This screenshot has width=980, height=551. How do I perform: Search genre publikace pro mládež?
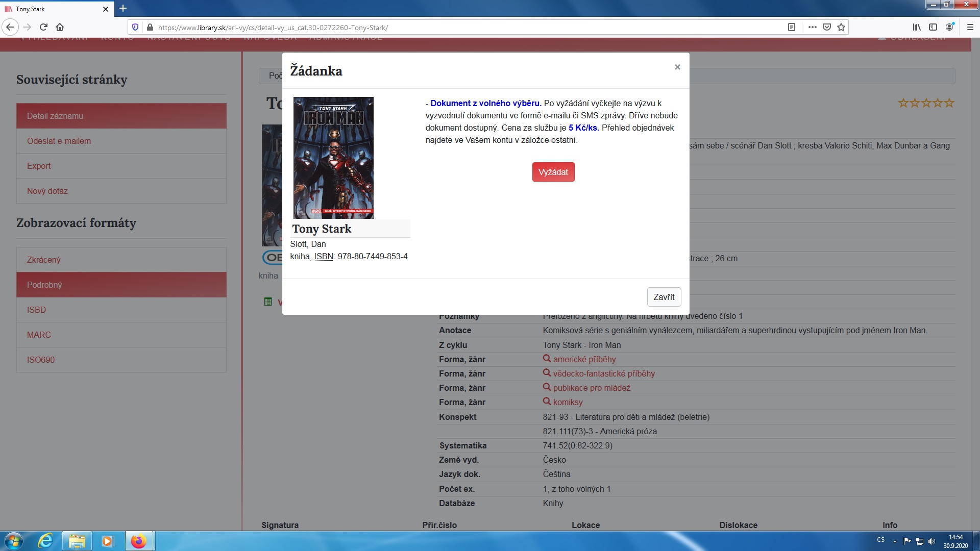(x=592, y=388)
